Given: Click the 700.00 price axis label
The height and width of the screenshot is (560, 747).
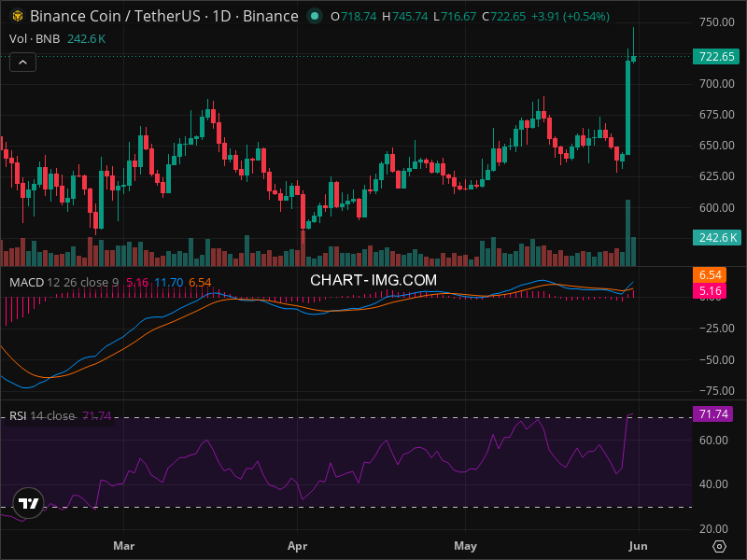Looking at the screenshot, I should (716, 84).
